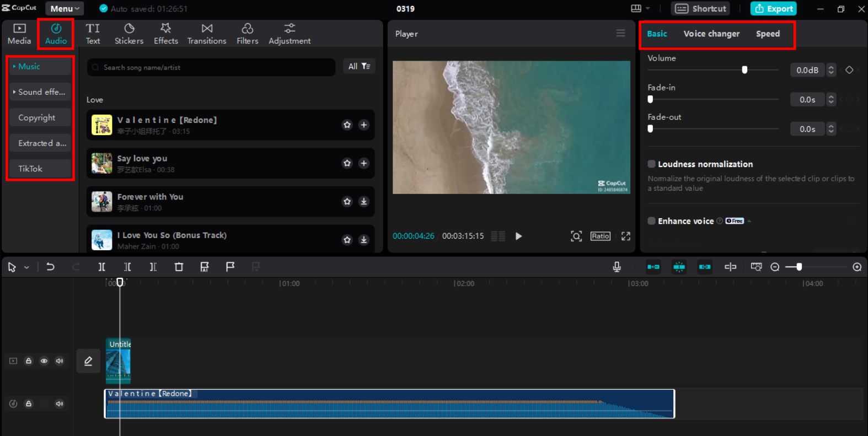Favorite the Say love you song
This screenshot has height=436, width=868.
[347, 163]
